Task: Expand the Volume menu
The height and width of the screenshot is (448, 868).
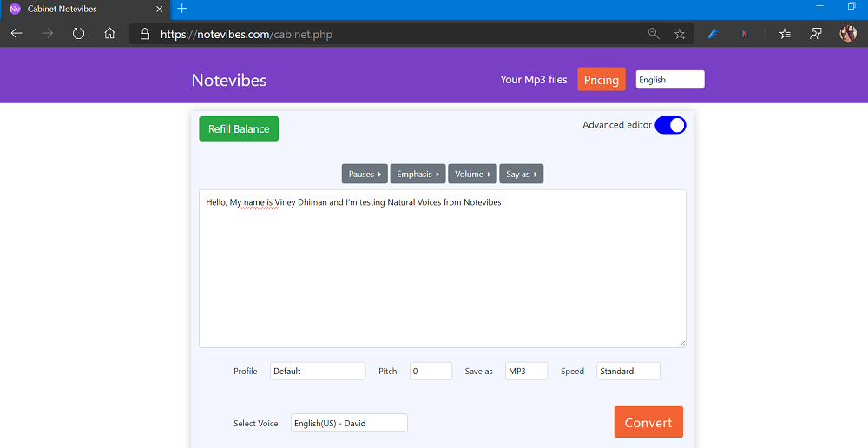Action: (x=473, y=174)
